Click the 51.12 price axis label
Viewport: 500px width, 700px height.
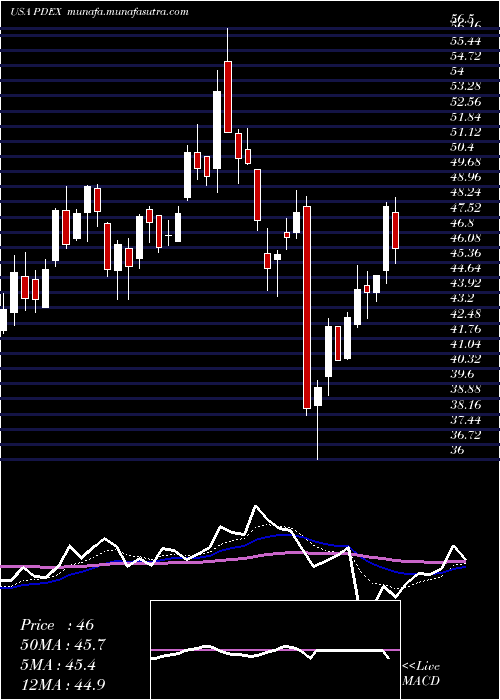click(x=466, y=132)
